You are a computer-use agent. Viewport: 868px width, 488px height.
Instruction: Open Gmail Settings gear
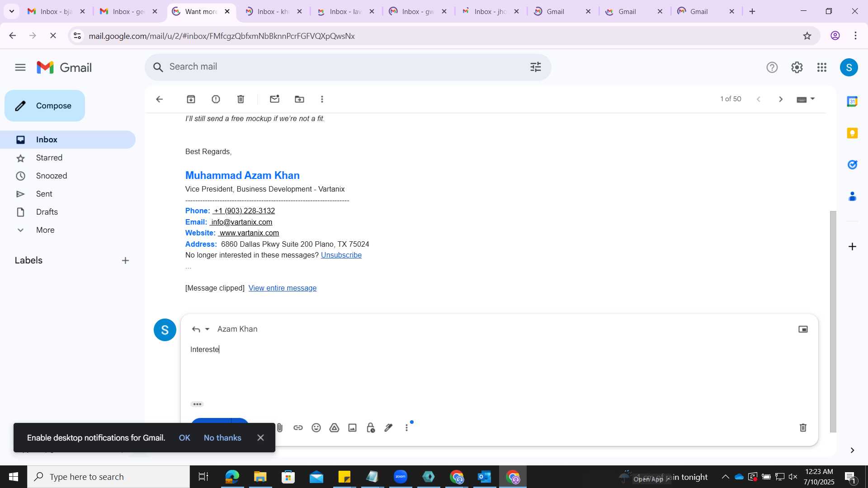797,67
